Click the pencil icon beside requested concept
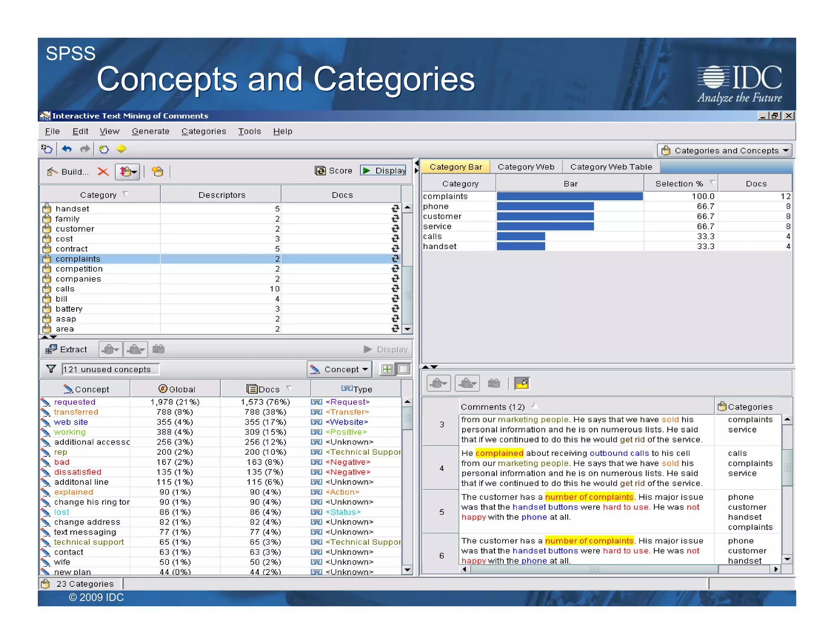 [x=46, y=402]
